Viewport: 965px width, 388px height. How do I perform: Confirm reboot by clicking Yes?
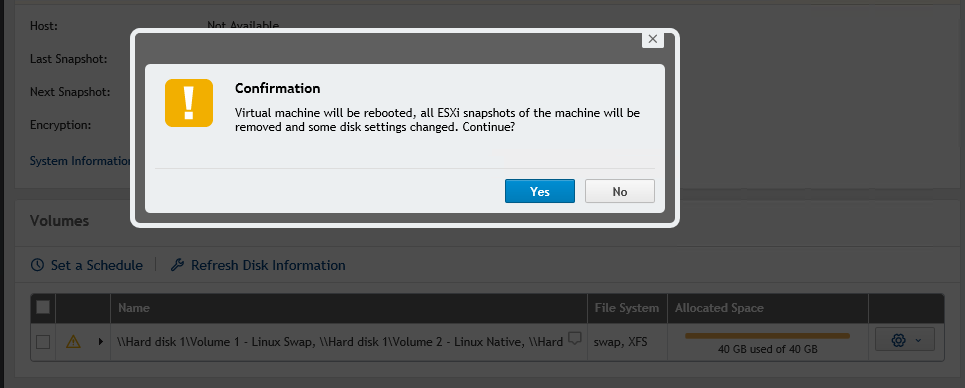540,192
